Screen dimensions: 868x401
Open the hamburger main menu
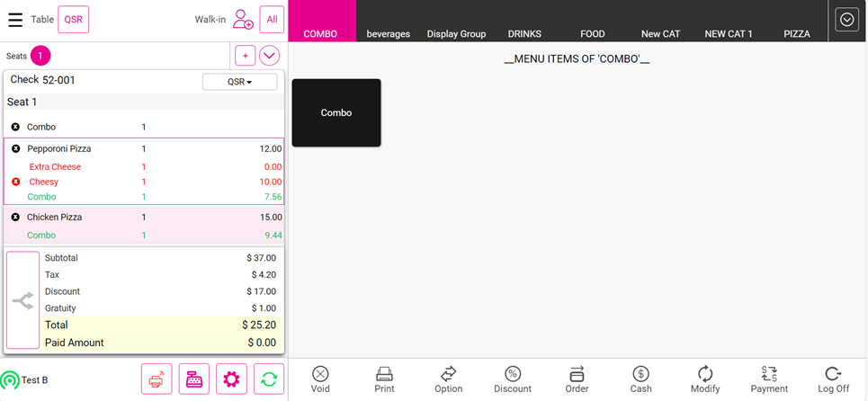15,20
